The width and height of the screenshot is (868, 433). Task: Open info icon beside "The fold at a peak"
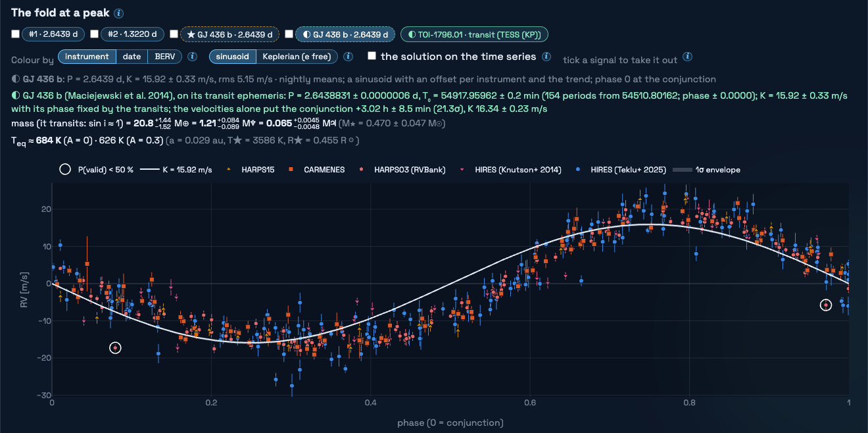[118, 13]
